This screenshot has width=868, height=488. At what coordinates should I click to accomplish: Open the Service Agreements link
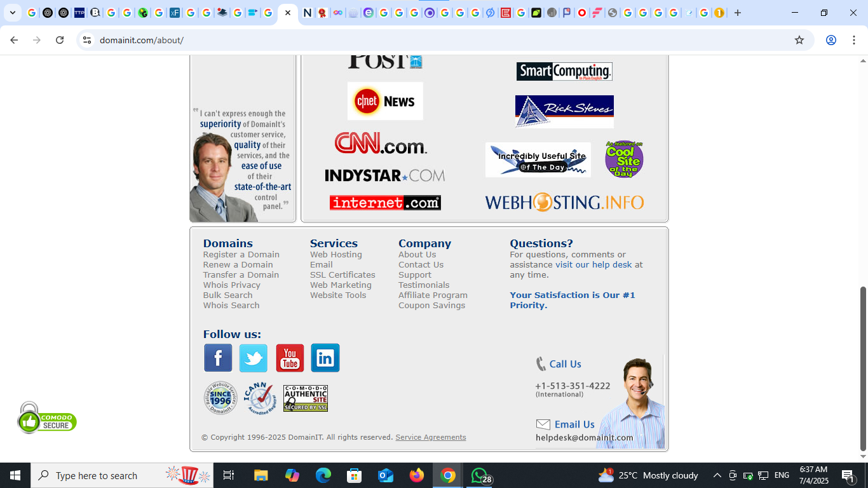coord(431,437)
